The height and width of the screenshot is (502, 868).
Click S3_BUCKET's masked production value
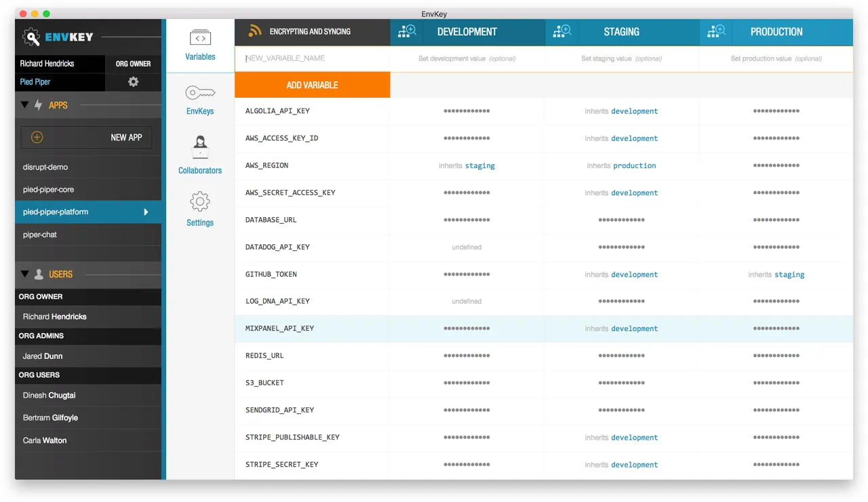click(x=776, y=383)
